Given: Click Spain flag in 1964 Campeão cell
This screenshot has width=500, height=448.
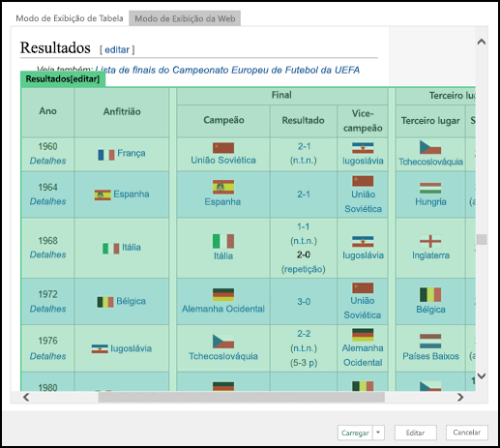Looking at the screenshot, I should 223,187.
